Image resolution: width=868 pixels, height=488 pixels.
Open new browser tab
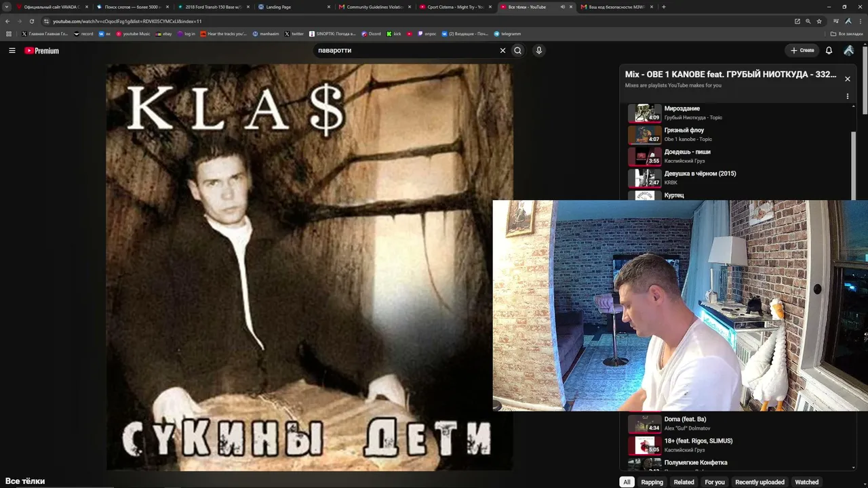[x=663, y=7]
